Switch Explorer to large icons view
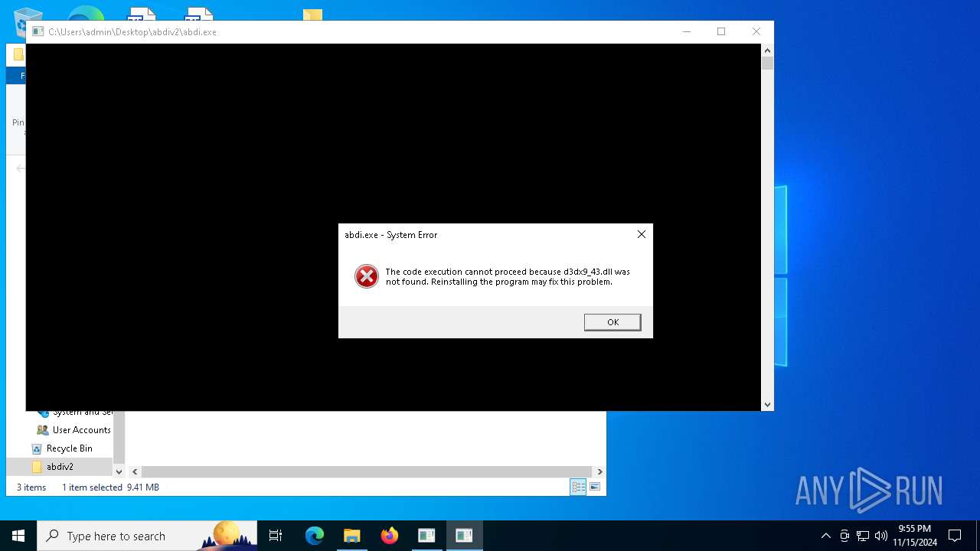The image size is (980, 551). pos(595,487)
